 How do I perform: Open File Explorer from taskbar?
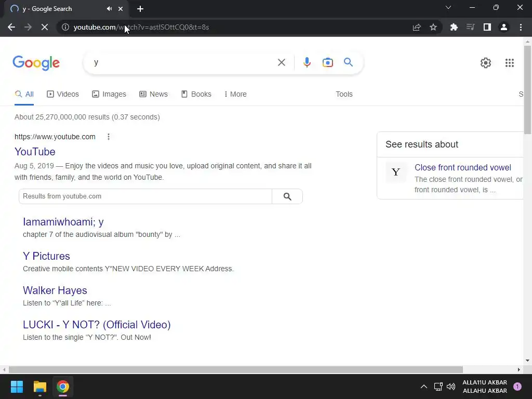39,387
